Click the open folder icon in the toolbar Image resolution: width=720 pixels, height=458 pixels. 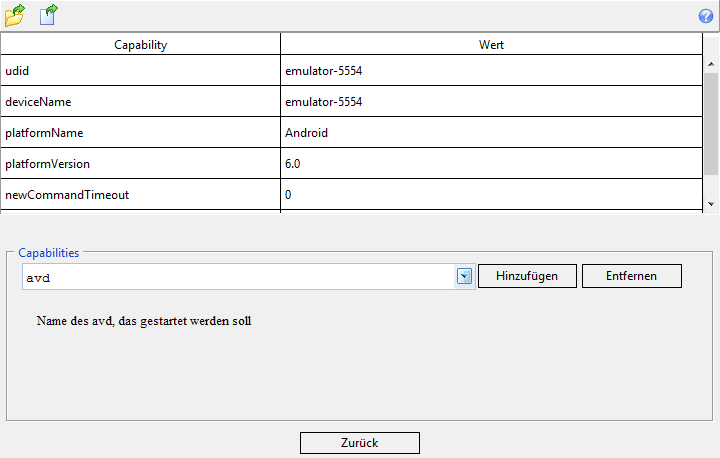coord(14,15)
